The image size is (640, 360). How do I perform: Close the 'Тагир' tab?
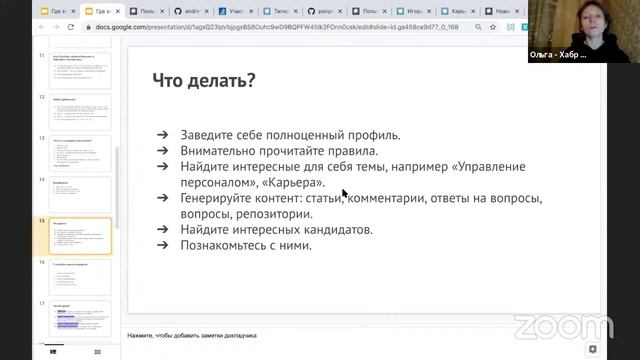tap(296, 11)
